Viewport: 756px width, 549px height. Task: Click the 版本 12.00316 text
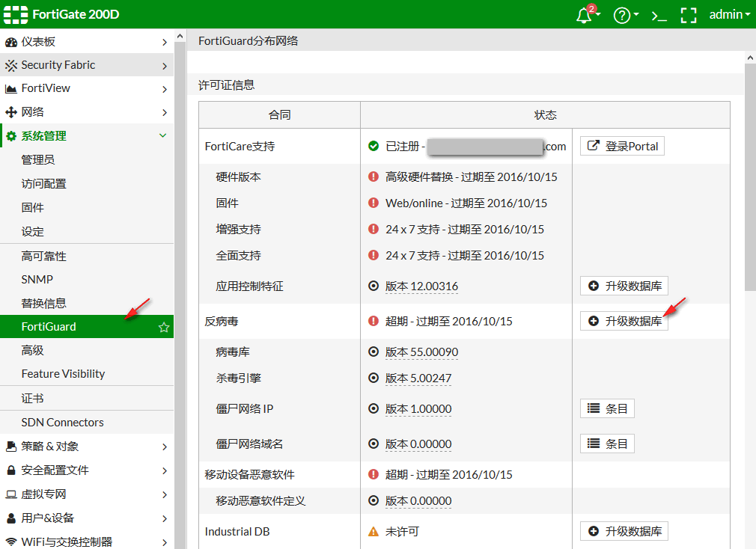pyautogui.click(x=422, y=286)
